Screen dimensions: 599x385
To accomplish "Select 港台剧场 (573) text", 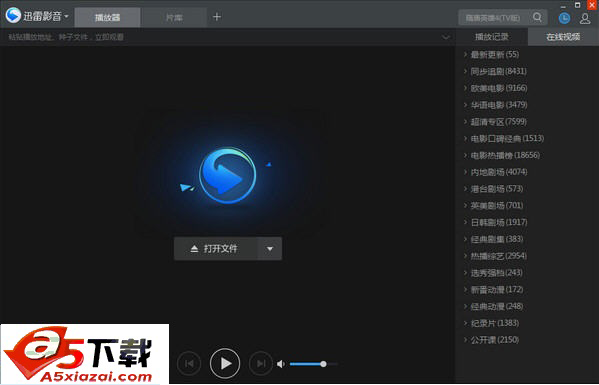I will click(x=497, y=189).
